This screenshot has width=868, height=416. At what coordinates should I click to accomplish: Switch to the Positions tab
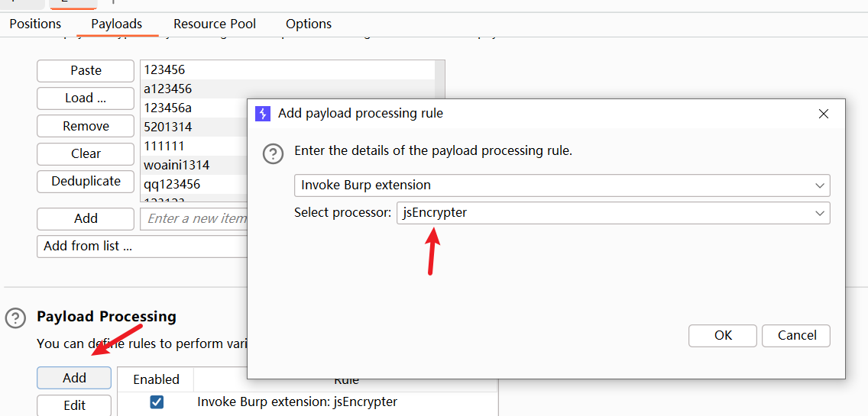tap(35, 24)
